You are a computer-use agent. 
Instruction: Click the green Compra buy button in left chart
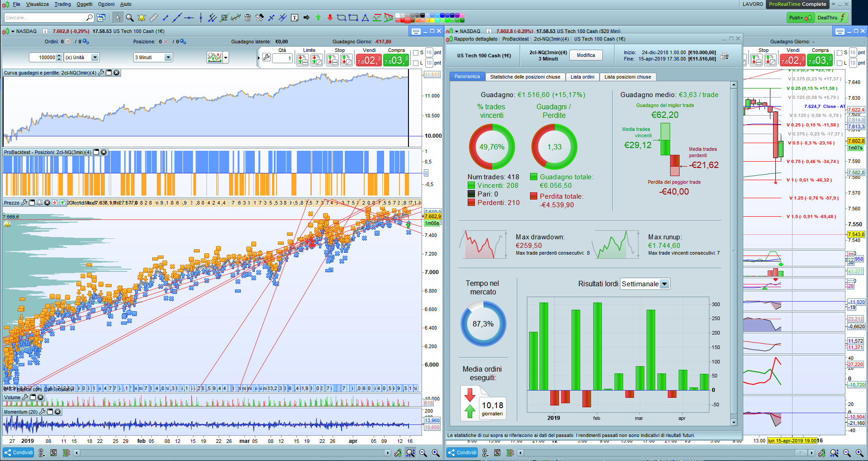pyautogui.click(x=396, y=60)
